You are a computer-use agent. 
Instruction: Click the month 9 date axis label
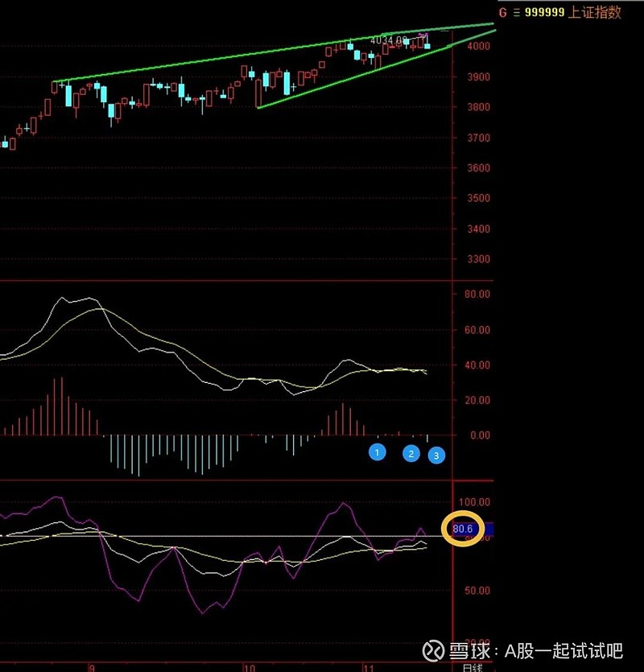(x=92, y=668)
